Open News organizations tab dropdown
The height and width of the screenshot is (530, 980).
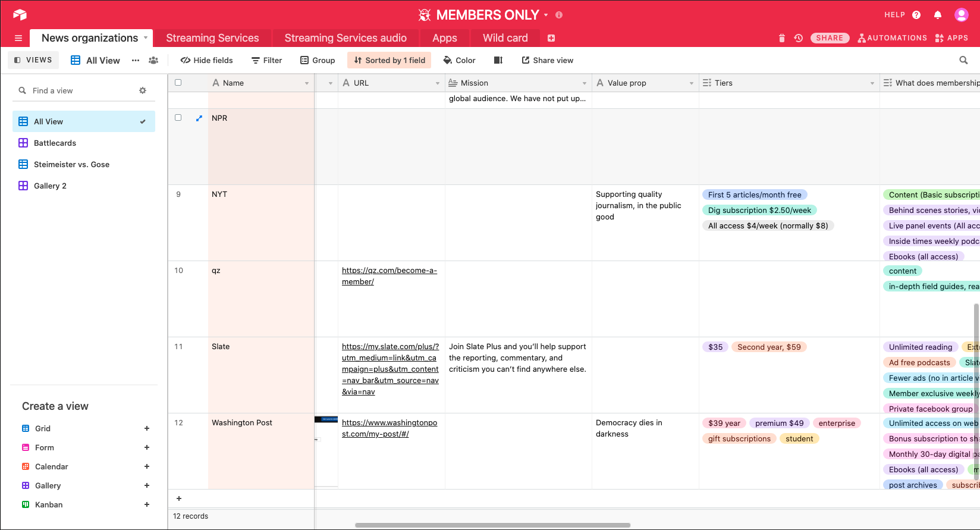coord(146,37)
